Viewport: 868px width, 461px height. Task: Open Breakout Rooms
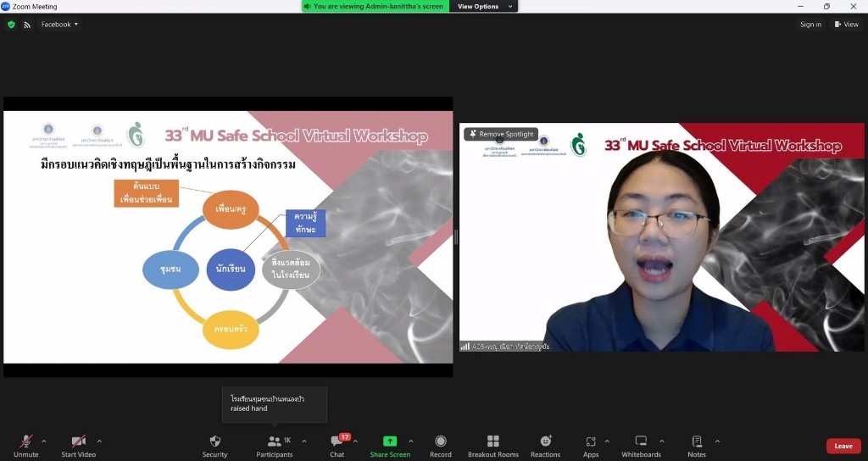tap(493, 446)
